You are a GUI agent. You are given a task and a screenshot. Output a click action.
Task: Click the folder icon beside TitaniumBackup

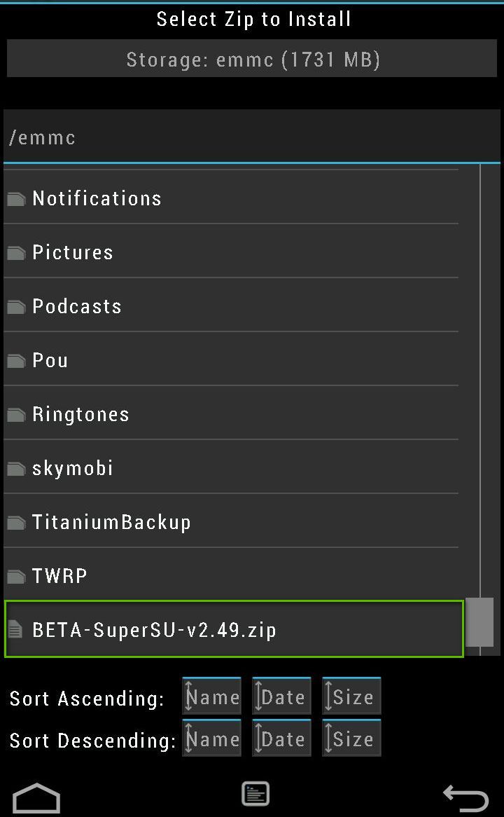(x=16, y=523)
